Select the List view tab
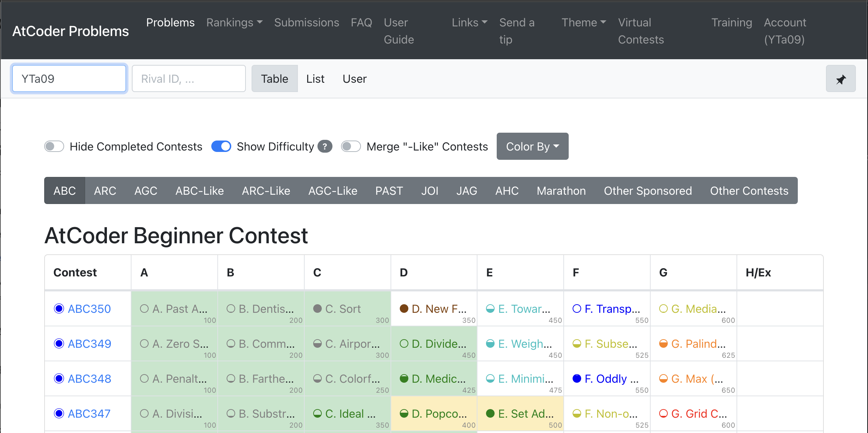This screenshot has height=433, width=868. (x=315, y=79)
